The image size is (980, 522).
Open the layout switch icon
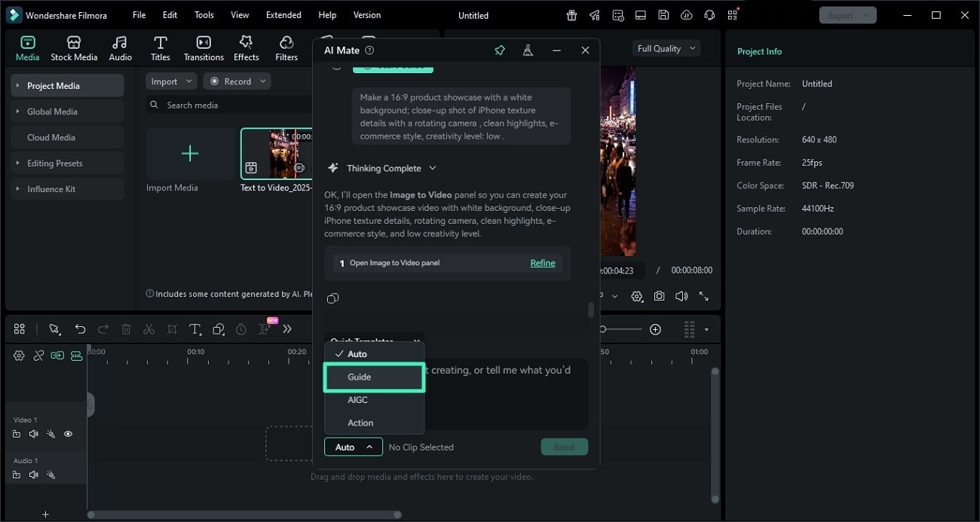[641, 15]
